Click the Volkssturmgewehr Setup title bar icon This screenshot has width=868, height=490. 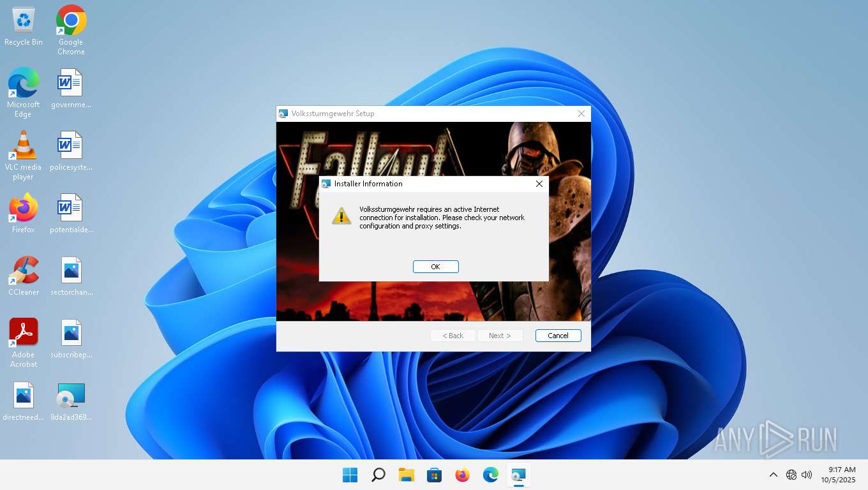coord(283,114)
